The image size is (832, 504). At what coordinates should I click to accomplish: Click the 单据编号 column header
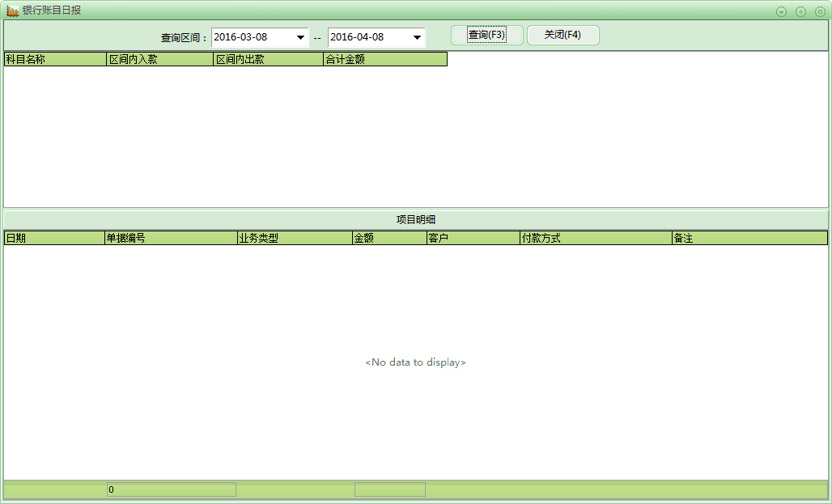point(170,239)
